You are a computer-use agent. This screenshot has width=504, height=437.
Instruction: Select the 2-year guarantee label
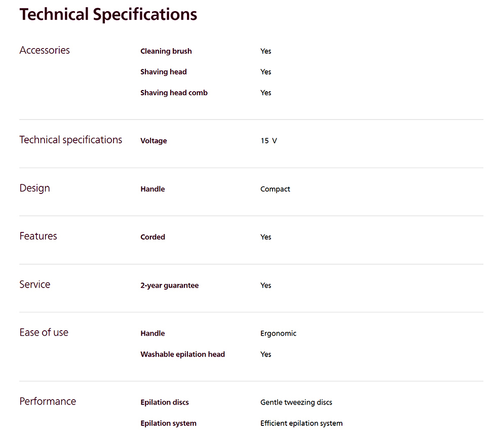point(169,286)
